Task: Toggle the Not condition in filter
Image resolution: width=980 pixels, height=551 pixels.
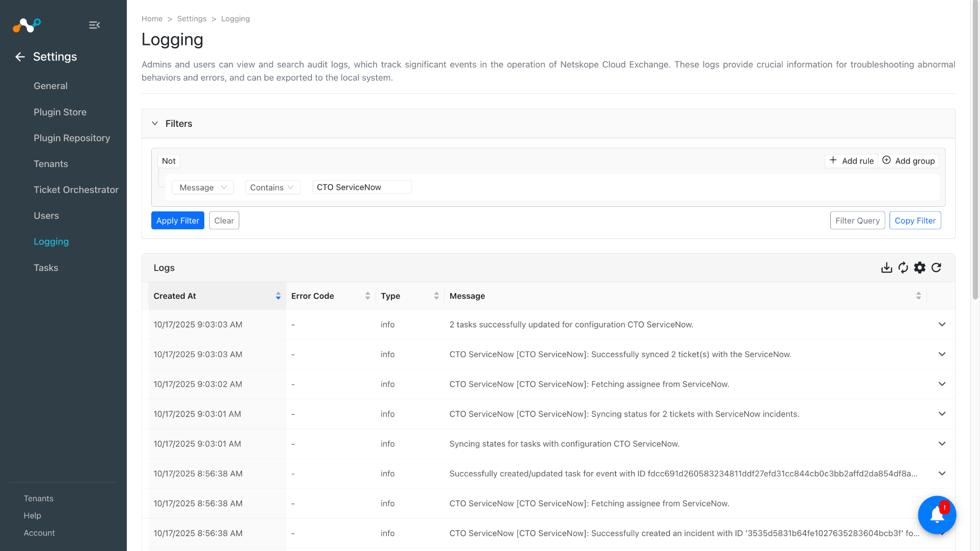Action: pyautogui.click(x=168, y=161)
